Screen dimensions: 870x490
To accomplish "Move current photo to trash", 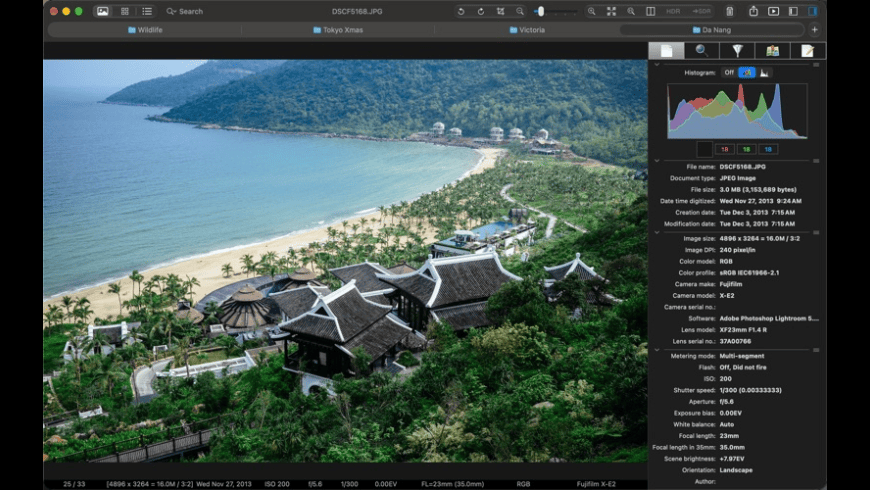I will coord(730,11).
